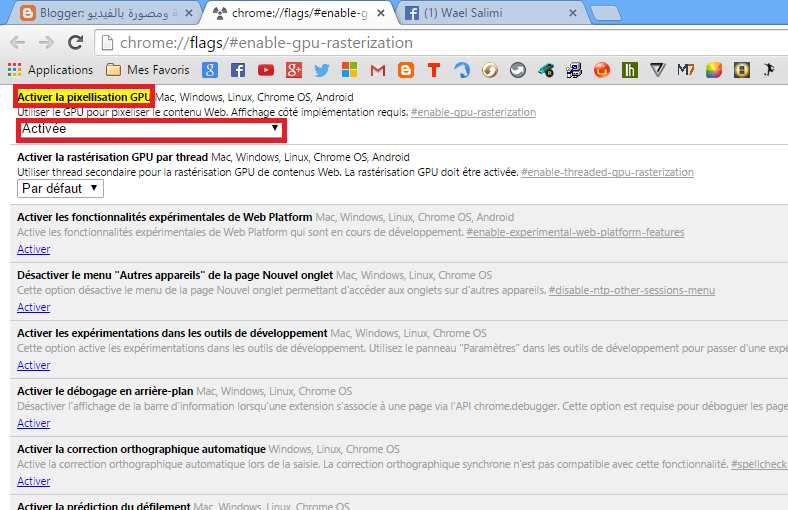Open the #enable-gpu-rasterization anchor link
The image size is (788, 510).
[x=473, y=112]
